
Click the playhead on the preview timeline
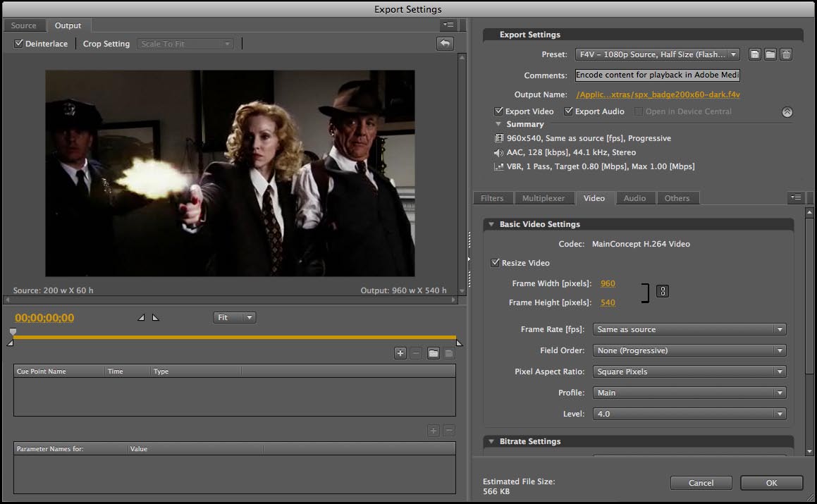(x=13, y=331)
